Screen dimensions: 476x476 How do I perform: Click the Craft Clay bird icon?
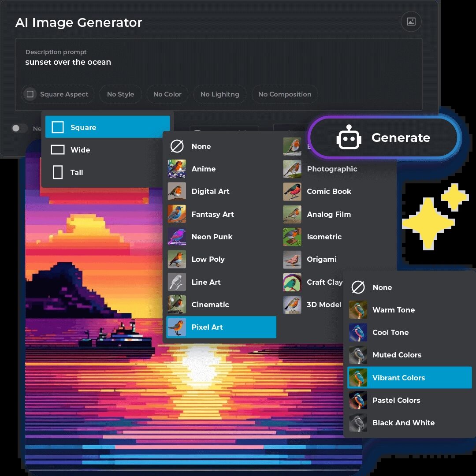point(292,282)
